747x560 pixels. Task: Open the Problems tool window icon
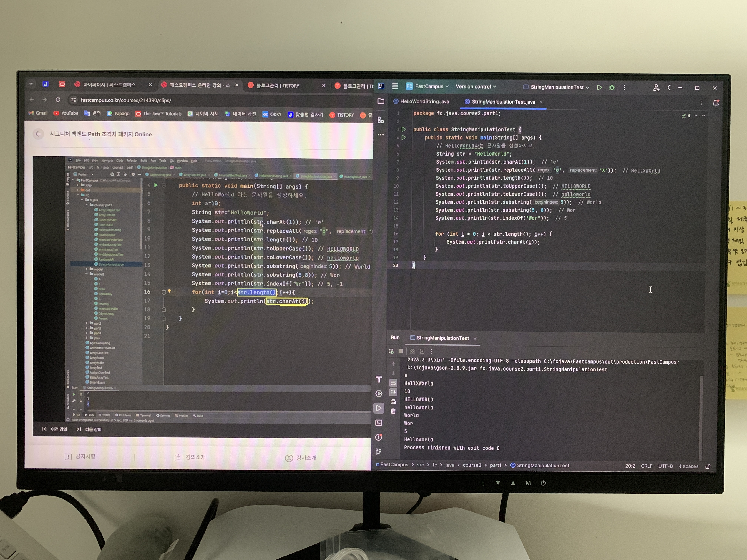[x=379, y=437]
